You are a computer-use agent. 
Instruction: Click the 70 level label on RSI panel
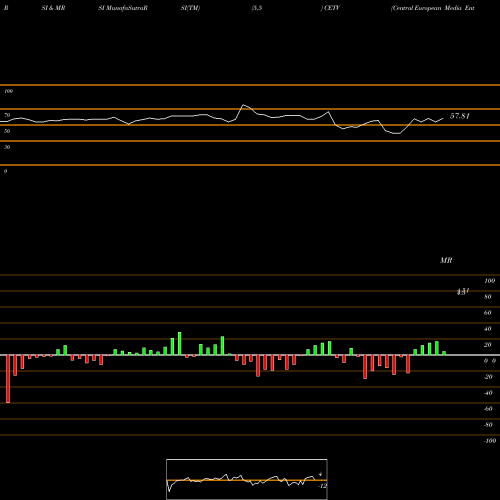(x=7, y=115)
